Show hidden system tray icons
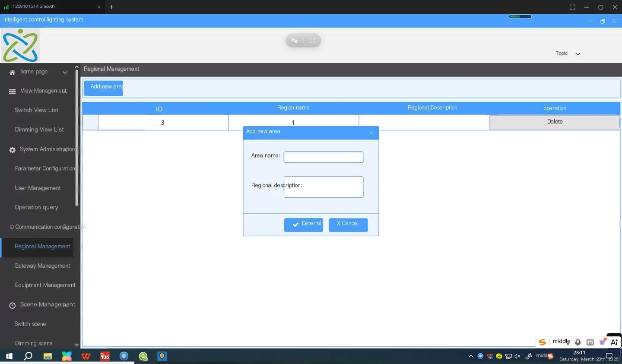The height and width of the screenshot is (364, 622). pyautogui.click(x=471, y=356)
